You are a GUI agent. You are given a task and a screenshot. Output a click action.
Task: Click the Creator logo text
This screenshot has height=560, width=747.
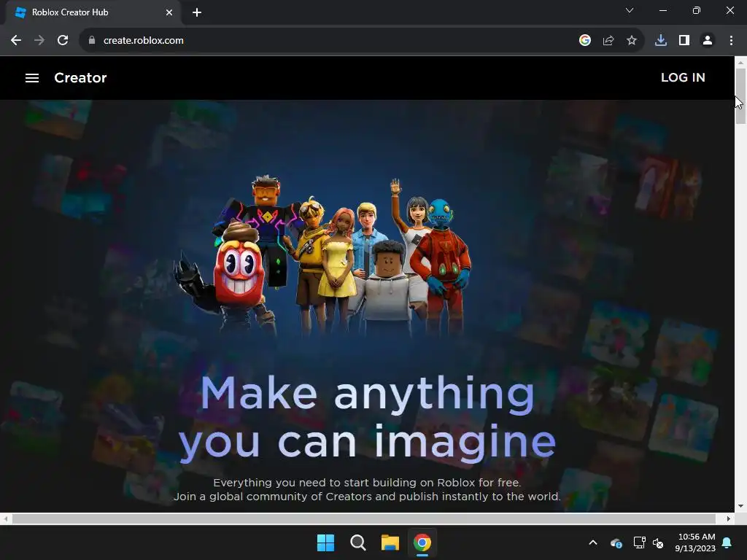pyautogui.click(x=80, y=77)
